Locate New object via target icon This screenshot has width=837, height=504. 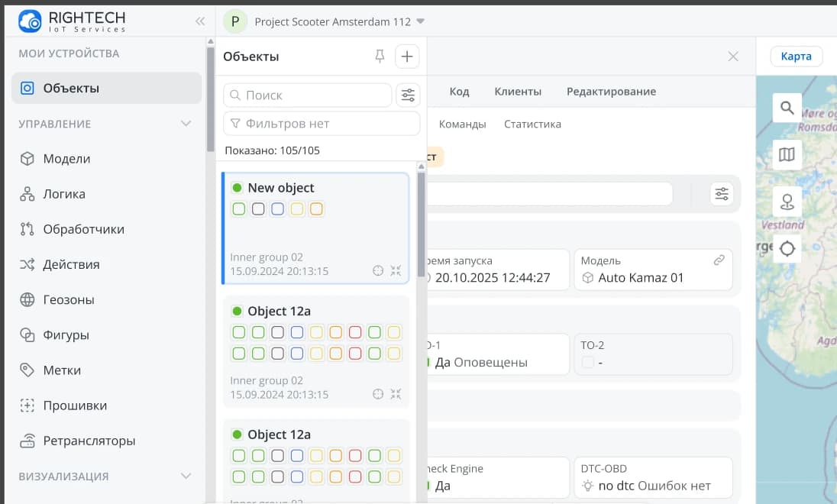377,270
